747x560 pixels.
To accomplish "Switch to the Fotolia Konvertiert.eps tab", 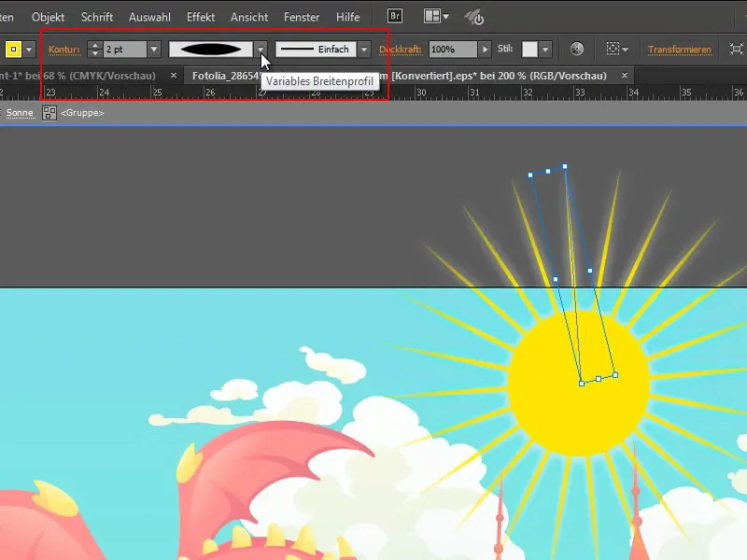I will (x=400, y=76).
